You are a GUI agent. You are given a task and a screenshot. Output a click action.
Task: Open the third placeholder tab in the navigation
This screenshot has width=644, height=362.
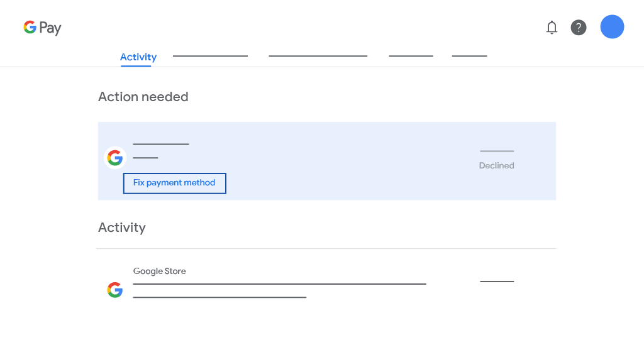[318, 57]
